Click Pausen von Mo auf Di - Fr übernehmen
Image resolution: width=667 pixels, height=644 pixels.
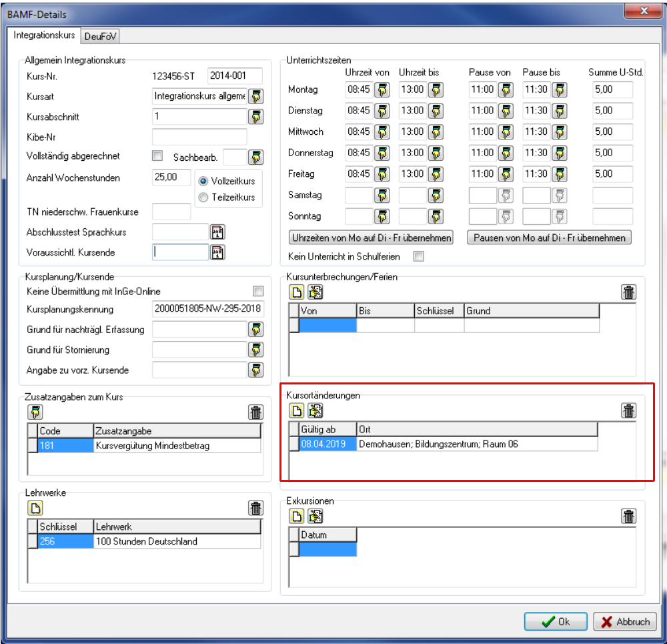549,238
